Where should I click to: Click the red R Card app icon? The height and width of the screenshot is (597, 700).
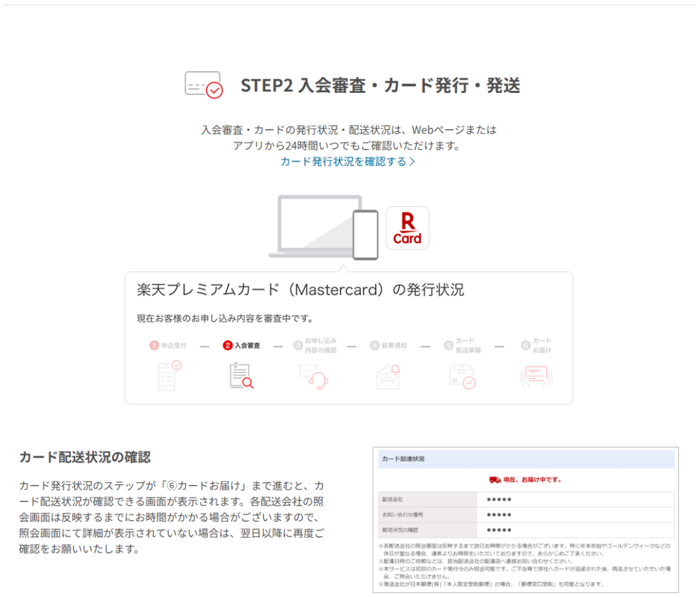point(407,228)
